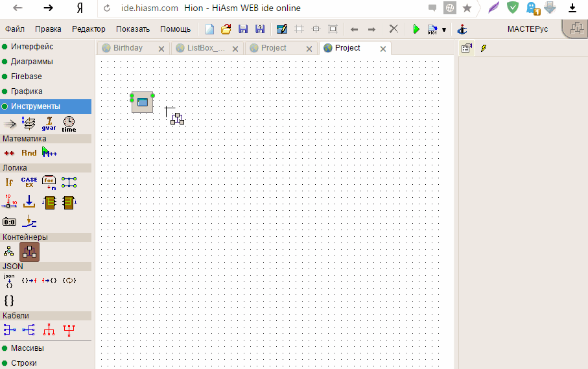Pick the for loop element
Viewport: 588px width, 369px height.
[x=49, y=182]
